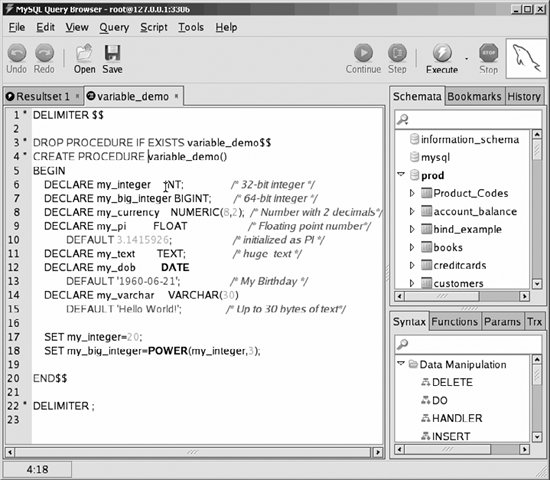Click the Stop icon

[488, 53]
